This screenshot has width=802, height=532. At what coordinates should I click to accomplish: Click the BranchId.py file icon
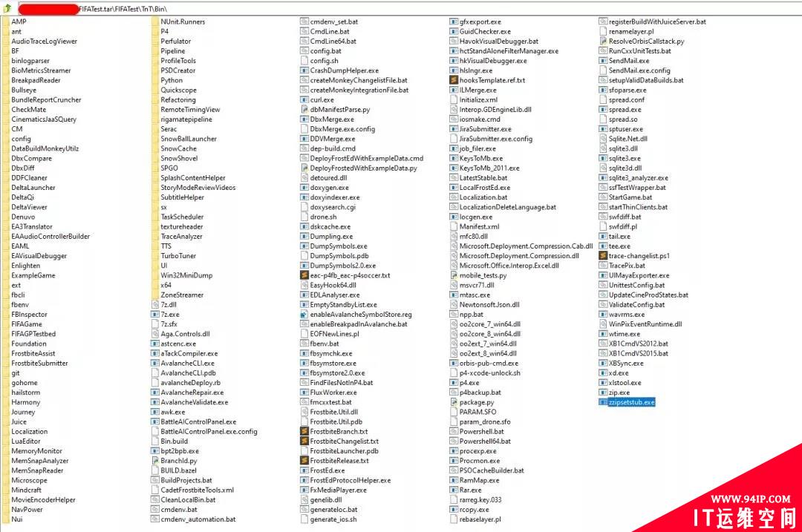click(155, 461)
